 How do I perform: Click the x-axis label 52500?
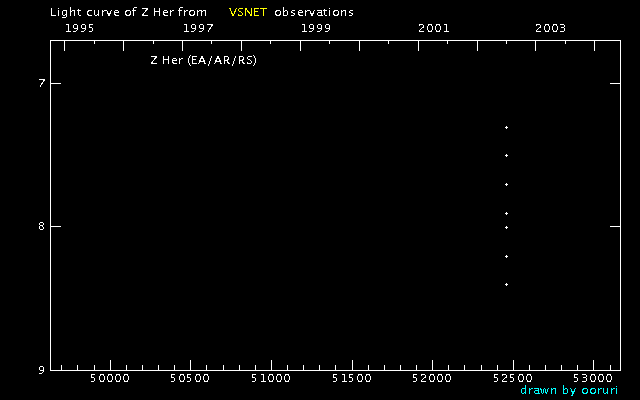(513, 378)
